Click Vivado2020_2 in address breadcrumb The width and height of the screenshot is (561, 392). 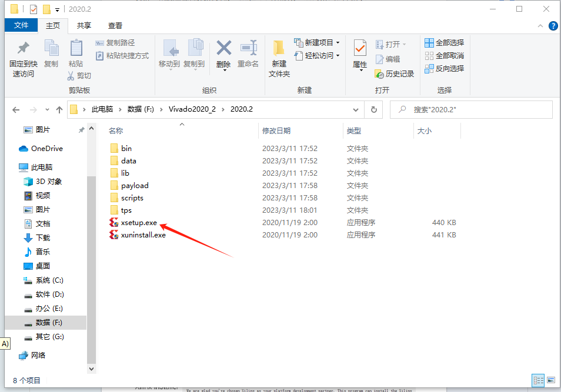[x=192, y=109]
